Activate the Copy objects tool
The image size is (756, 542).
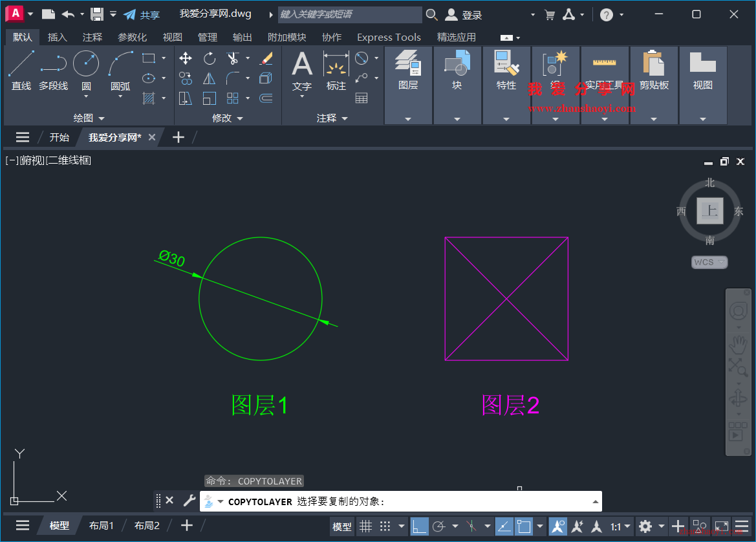click(186, 78)
